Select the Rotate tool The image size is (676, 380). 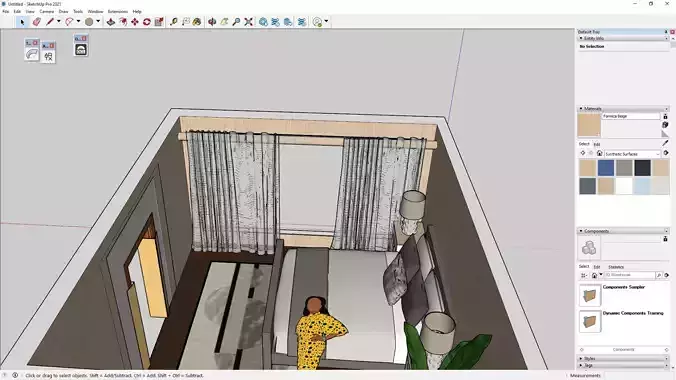[147, 22]
